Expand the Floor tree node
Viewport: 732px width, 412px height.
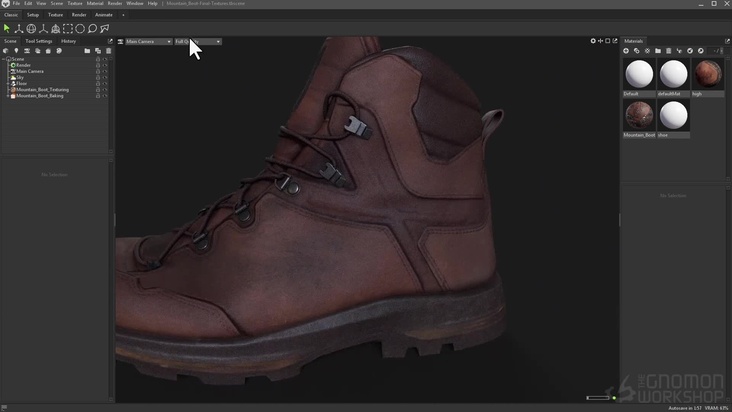8,84
